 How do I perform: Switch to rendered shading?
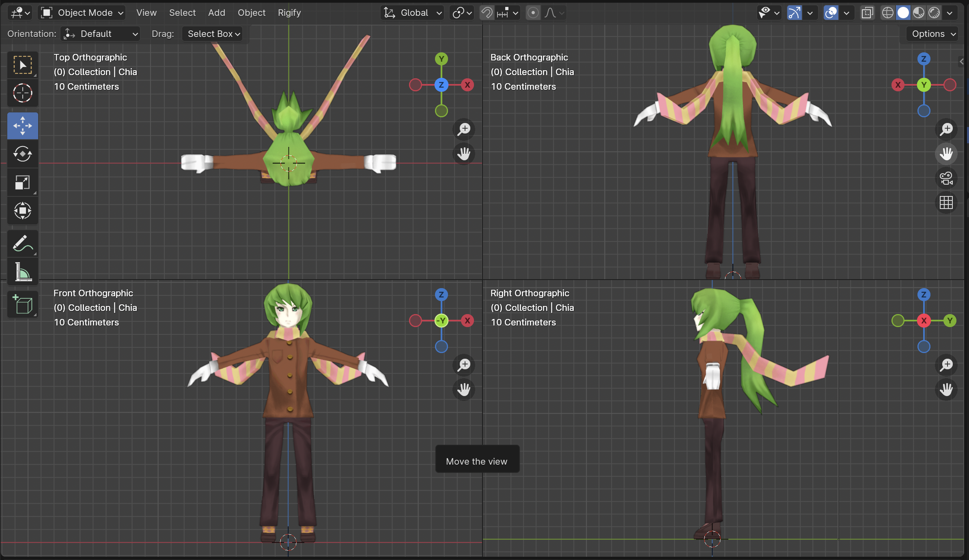(934, 13)
